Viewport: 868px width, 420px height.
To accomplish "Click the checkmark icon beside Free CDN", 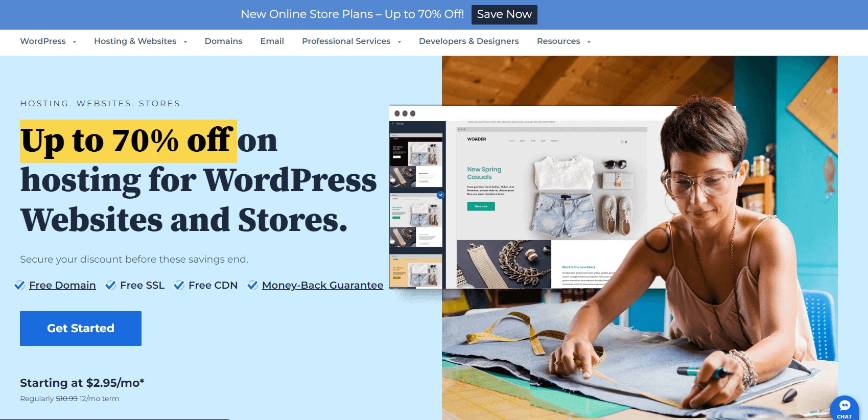I will (179, 285).
